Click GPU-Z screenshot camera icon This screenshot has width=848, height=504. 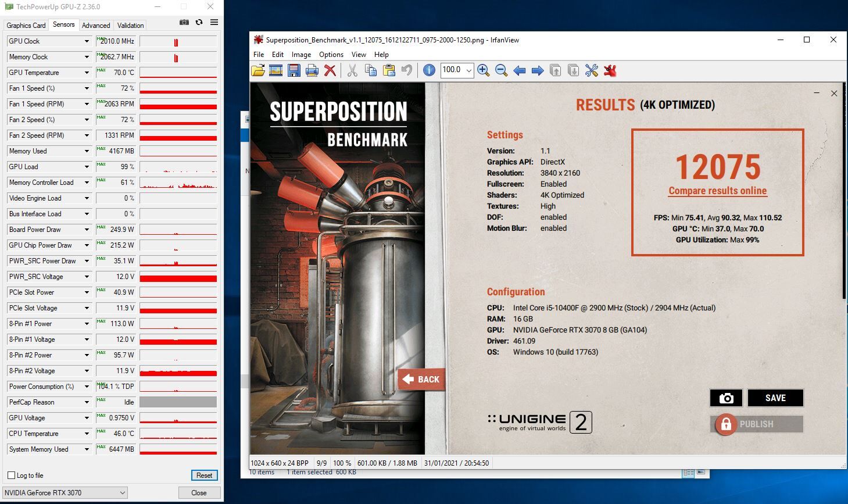pyautogui.click(x=184, y=22)
